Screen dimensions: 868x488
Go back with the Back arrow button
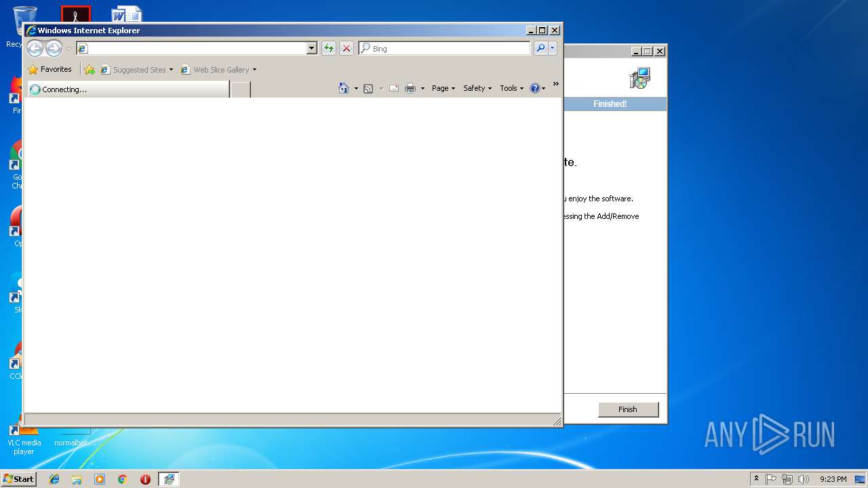[35, 48]
